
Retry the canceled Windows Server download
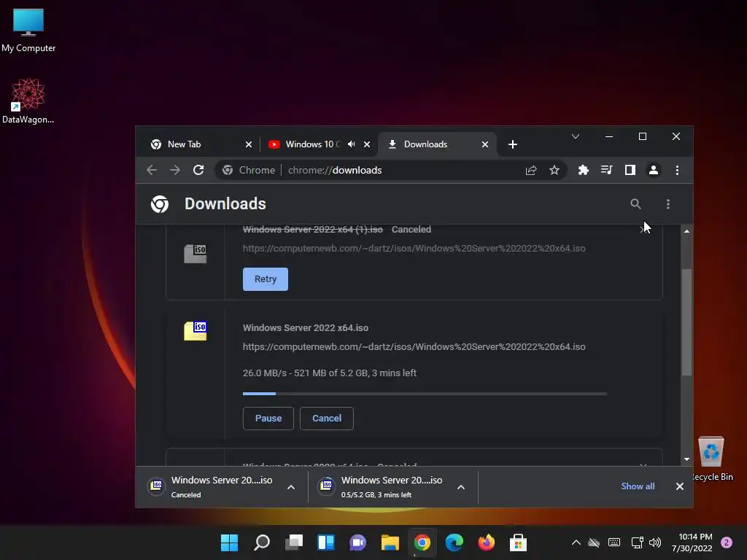click(x=266, y=279)
